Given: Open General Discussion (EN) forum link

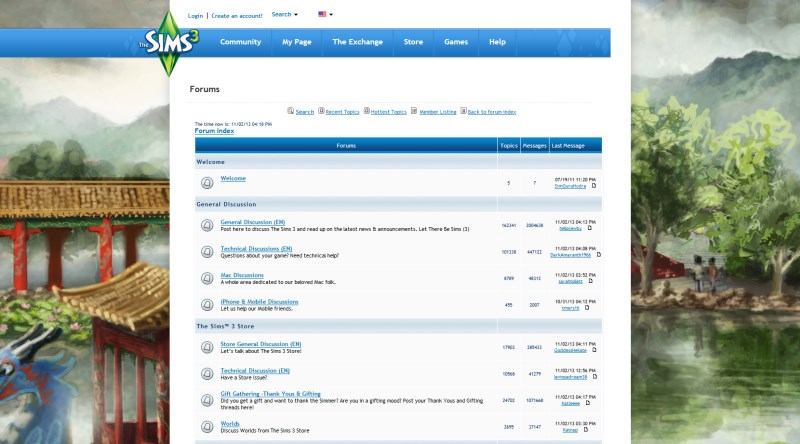Looking at the screenshot, I should pyautogui.click(x=253, y=222).
